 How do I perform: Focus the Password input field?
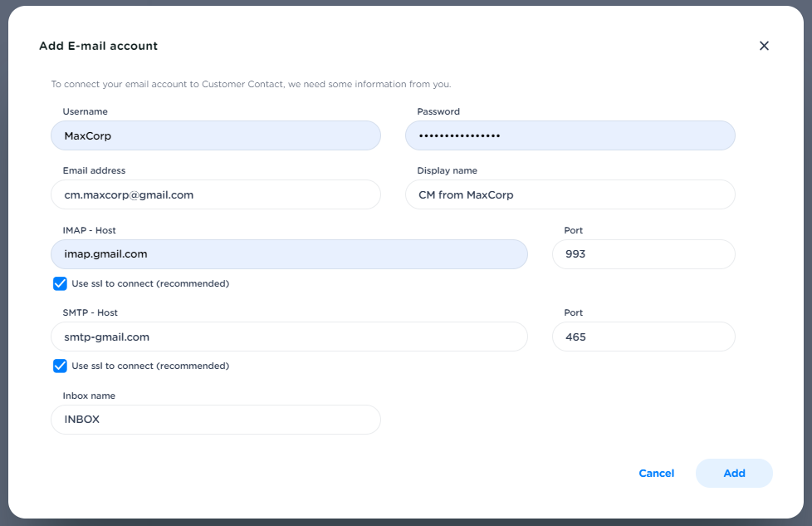[570, 135]
